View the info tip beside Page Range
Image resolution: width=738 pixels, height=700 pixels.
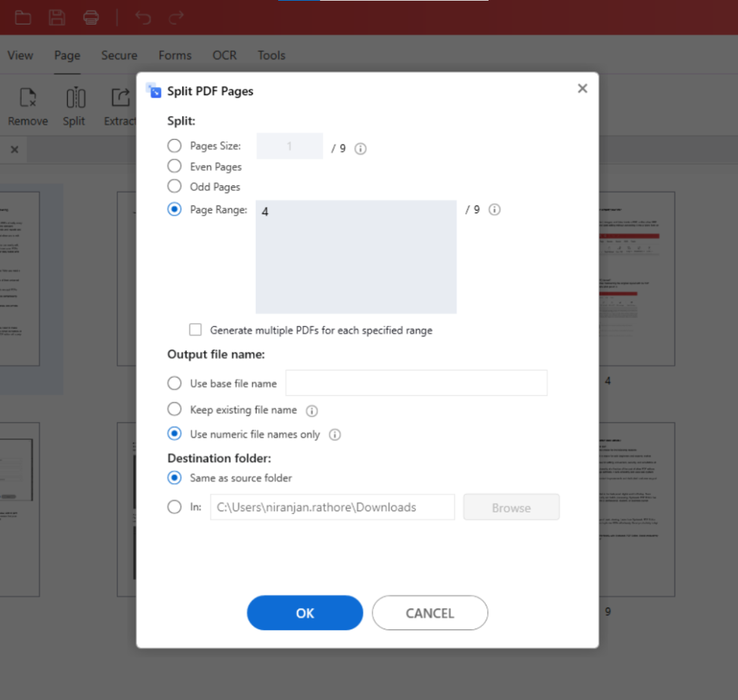494,209
